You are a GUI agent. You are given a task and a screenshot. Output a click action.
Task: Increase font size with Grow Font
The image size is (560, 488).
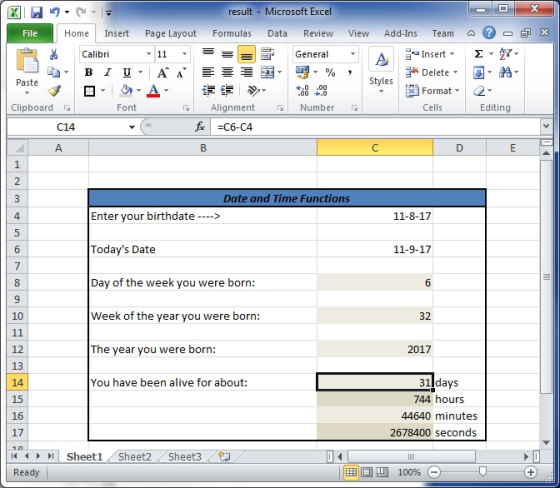pos(163,73)
